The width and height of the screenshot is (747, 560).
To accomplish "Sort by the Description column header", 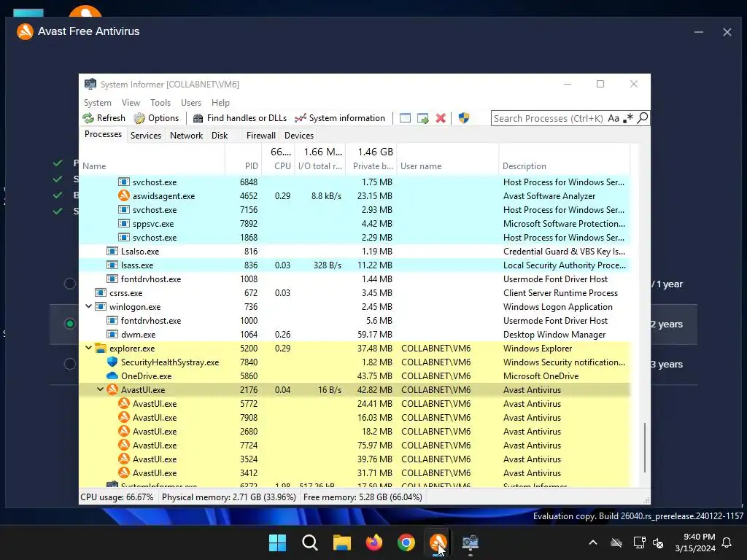I will tap(564, 166).
